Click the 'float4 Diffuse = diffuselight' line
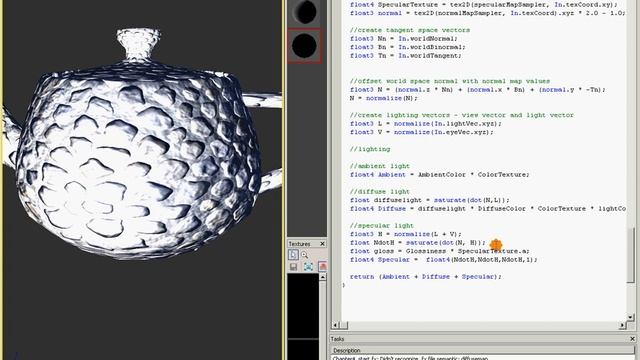Screen dimensions: 640x360 pos(488,209)
